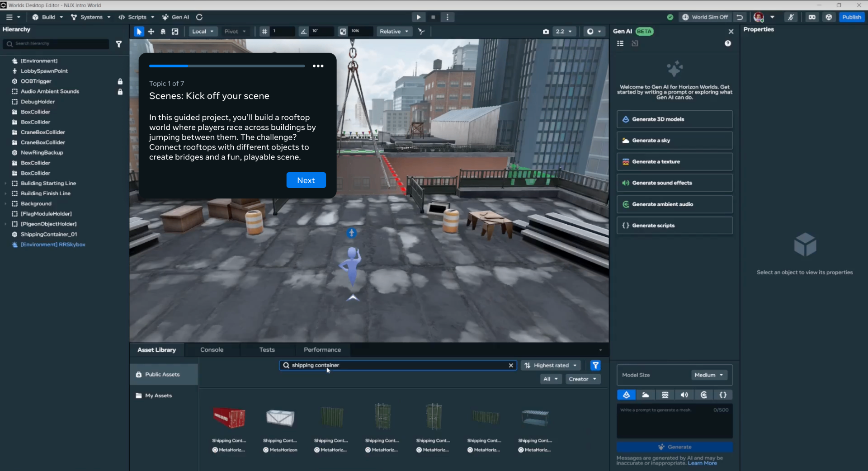The width and height of the screenshot is (868, 471).
Task: Switch to the Console tab
Action: (212, 350)
